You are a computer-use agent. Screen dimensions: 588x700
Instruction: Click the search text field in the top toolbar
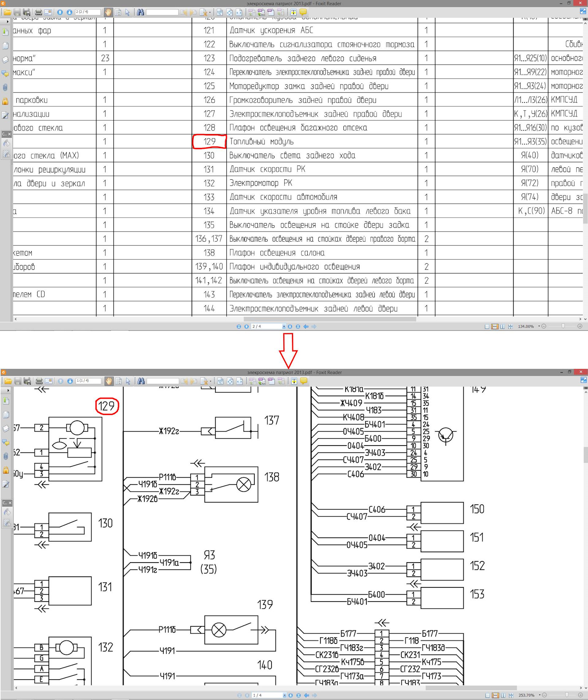(x=162, y=12)
